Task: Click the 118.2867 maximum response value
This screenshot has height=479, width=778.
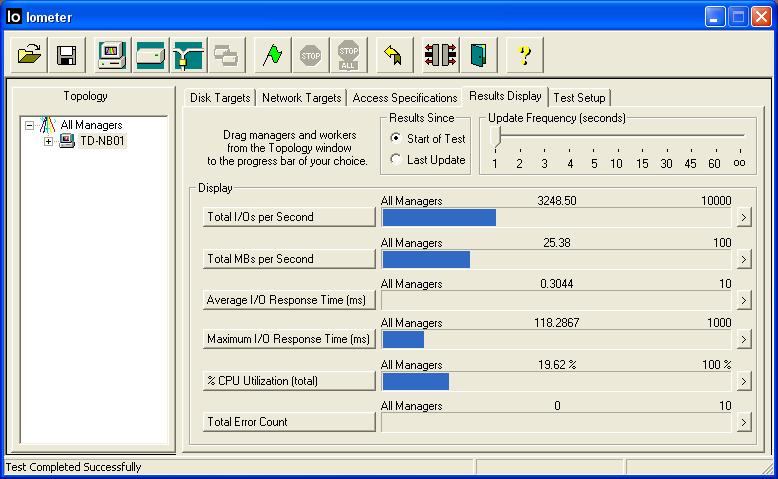Action: pyautogui.click(x=557, y=323)
